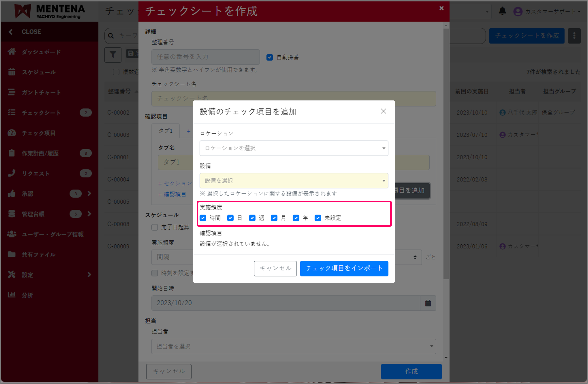The height and width of the screenshot is (384, 588).
Task: Uncheck the 未設定 frequency option
Action: (318, 218)
